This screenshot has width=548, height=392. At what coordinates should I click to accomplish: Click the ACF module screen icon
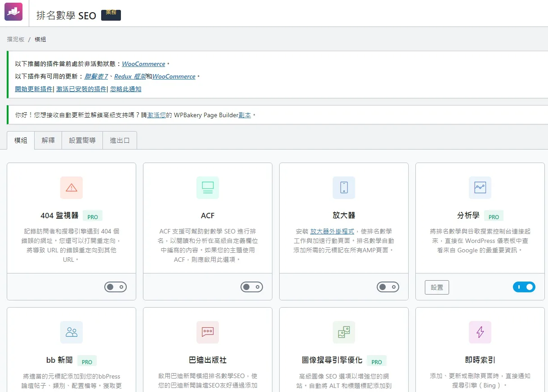[208, 188]
